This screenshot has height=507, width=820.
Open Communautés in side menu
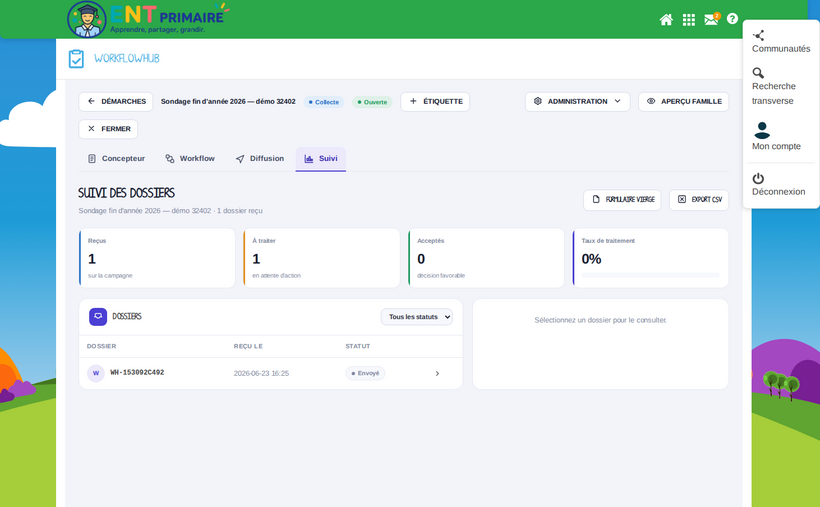coord(781,42)
